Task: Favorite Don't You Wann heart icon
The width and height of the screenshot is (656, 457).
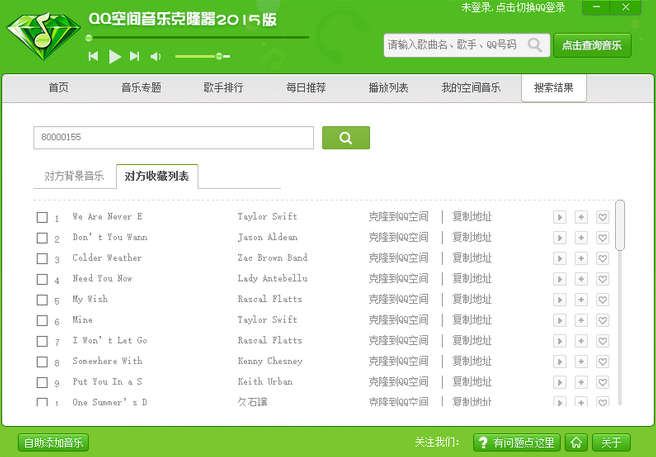Action: coord(602,238)
